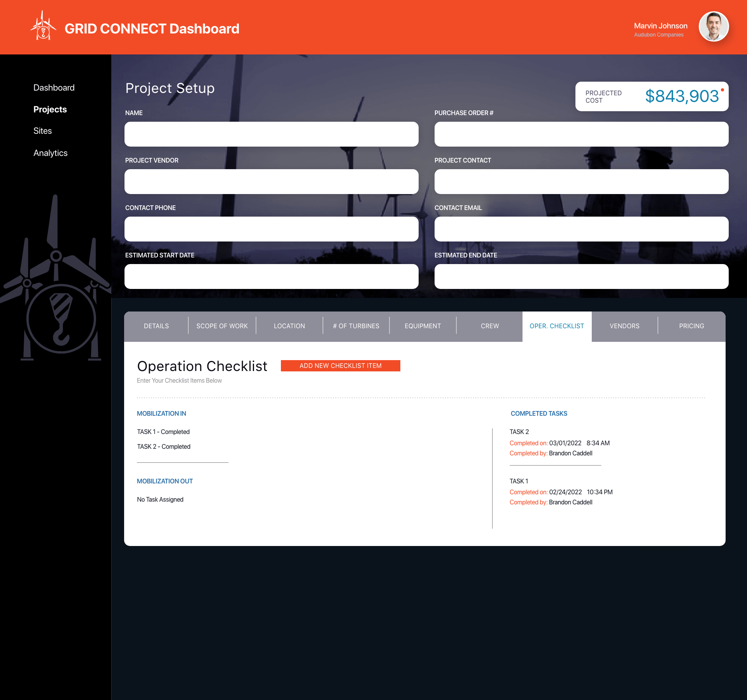Click the Projects navigation link
Viewport: 747px width, 700px height.
tap(50, 109)
